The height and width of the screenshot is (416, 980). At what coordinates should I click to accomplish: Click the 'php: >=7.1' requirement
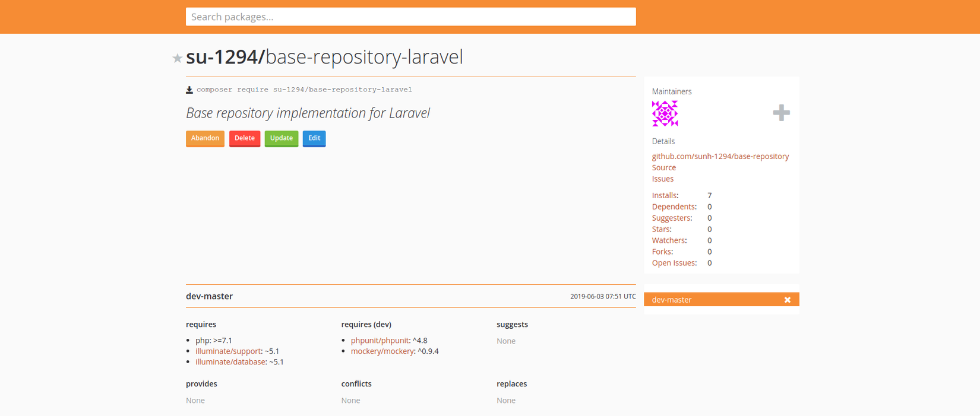point(214,341)
